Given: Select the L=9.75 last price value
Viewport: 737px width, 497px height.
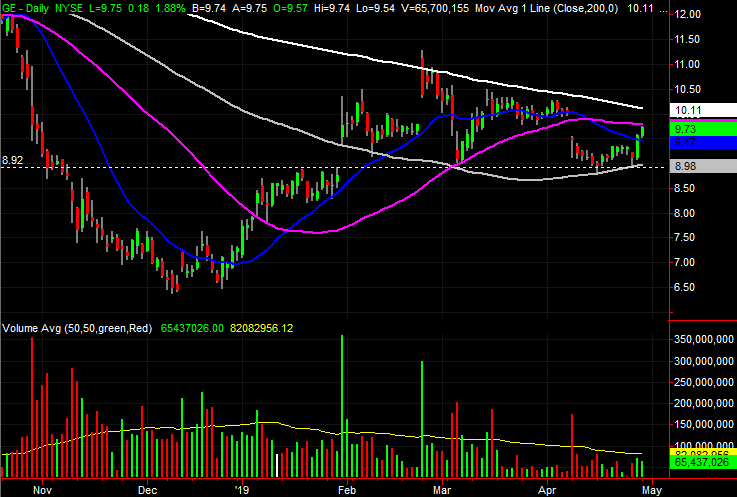Looking at the screenshot, I should coord(105,8).
